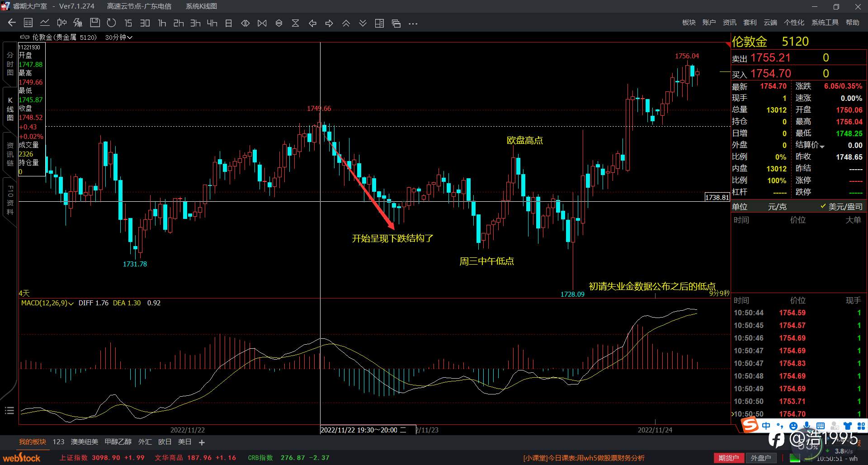Select the 外汇 bottom tab
868x465 pixels.
point(145,442)
